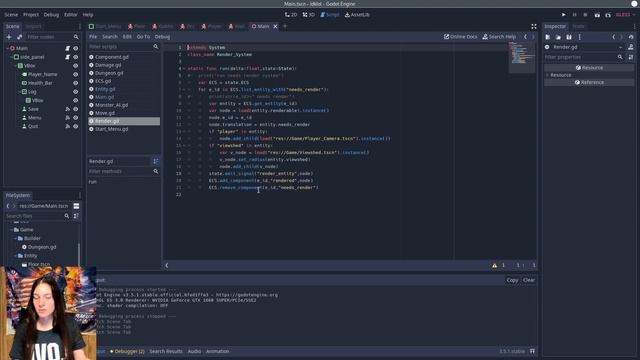This screenshot has width=640, height=360.
Task: Open the Project menu
Action: tap(31, 15)
